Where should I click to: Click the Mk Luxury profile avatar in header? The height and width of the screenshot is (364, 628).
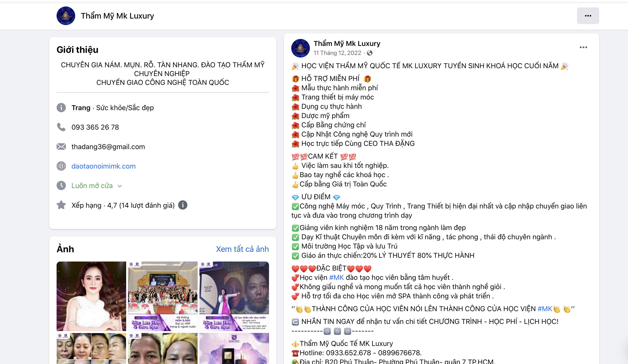[x=66, y=16]
